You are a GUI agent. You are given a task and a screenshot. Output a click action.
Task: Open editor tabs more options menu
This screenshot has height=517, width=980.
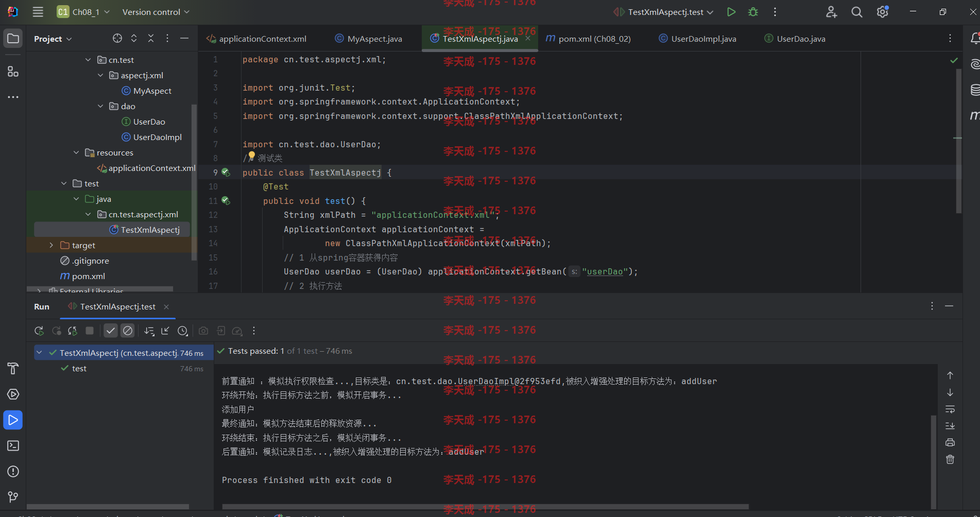click(950, 38)
